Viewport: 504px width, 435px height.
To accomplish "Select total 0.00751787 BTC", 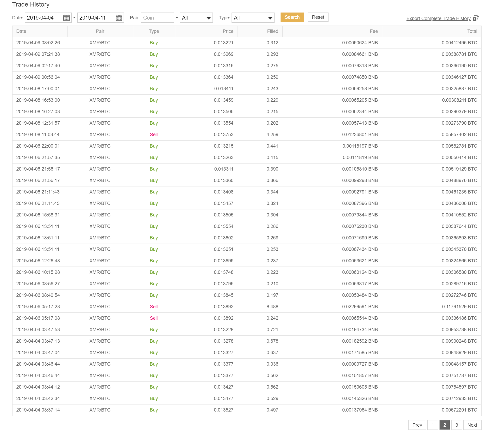I will [459, 376].
